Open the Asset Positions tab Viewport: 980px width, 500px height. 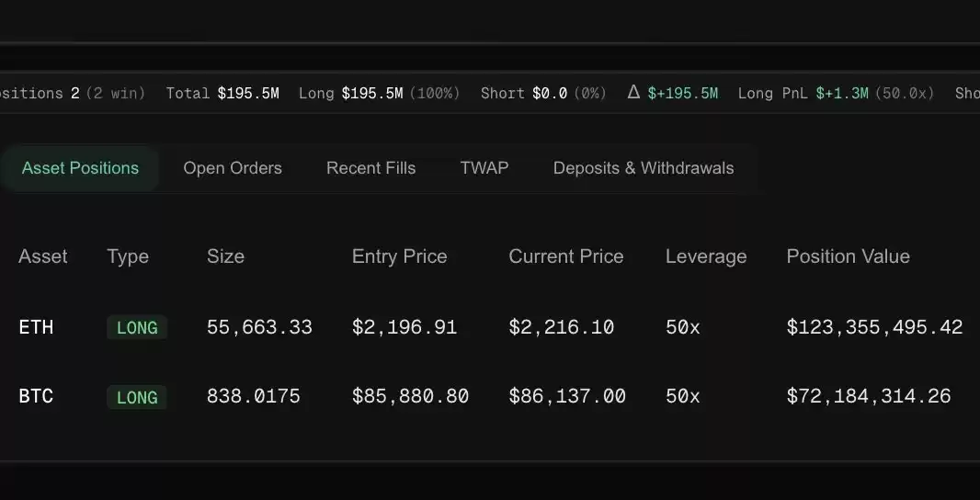tap(79, 168)
